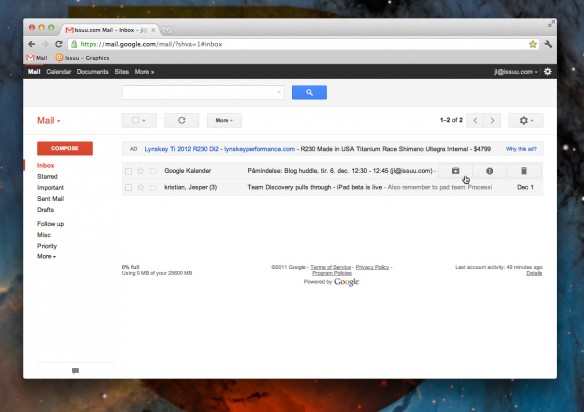Go to newer messages with the left arrow
The width and height of the screenshot is (584, 412).
[x=475, y=120]
